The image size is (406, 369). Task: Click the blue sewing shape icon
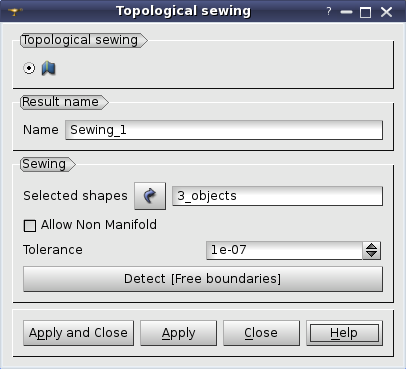coord(49,68)
